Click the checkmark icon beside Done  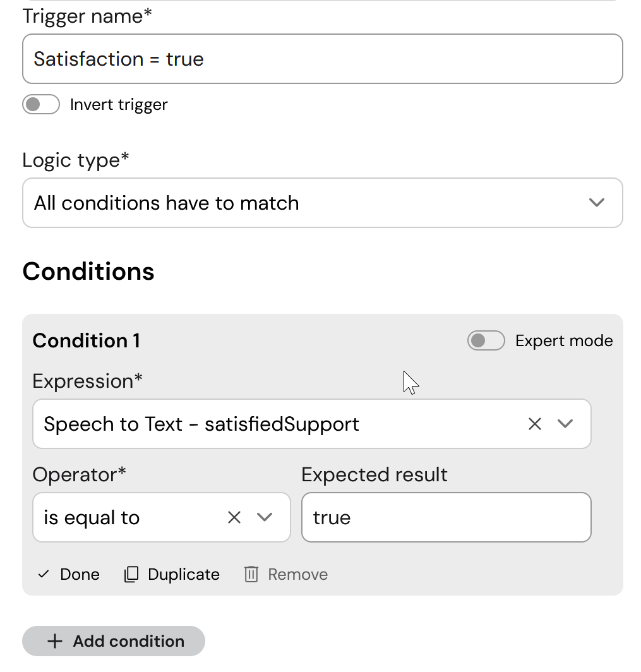44,574
